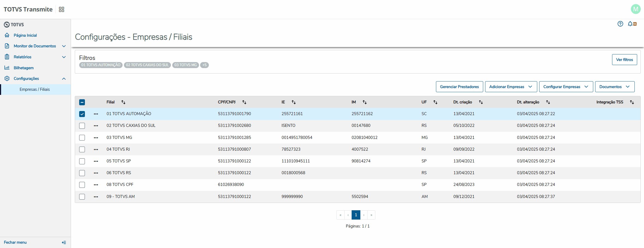Sort by Dt. alteração column arrows
Screen dimensions: 644x248
548,102
